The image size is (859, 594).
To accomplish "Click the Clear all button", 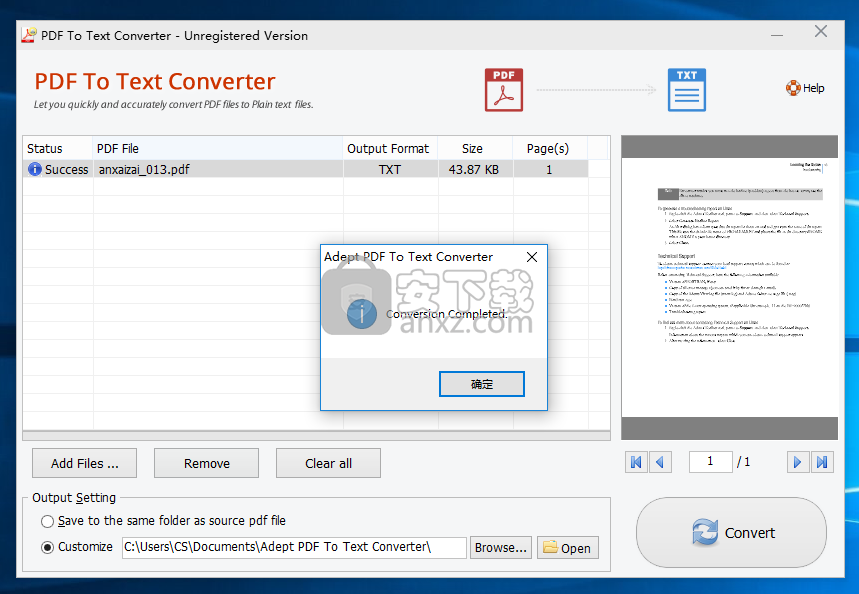I will (x=328, y=464).
